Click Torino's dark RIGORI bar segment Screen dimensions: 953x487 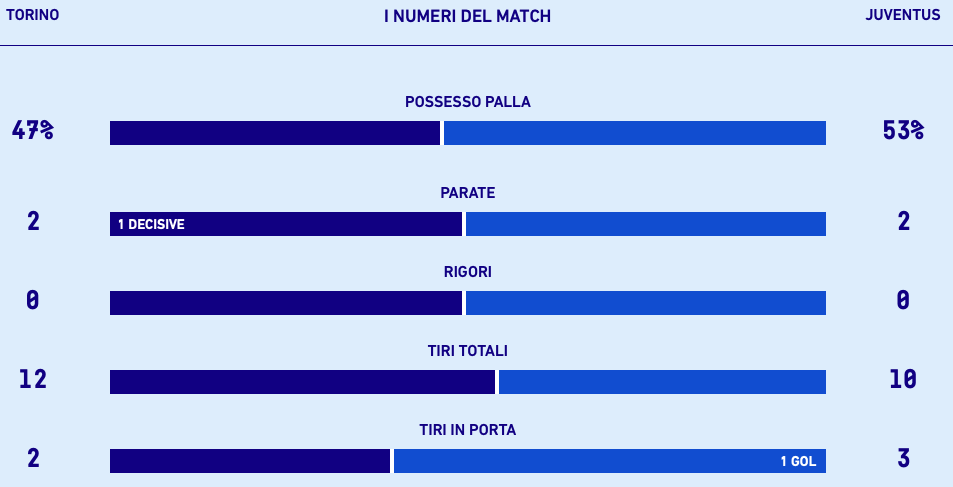[x=286, y=303]
